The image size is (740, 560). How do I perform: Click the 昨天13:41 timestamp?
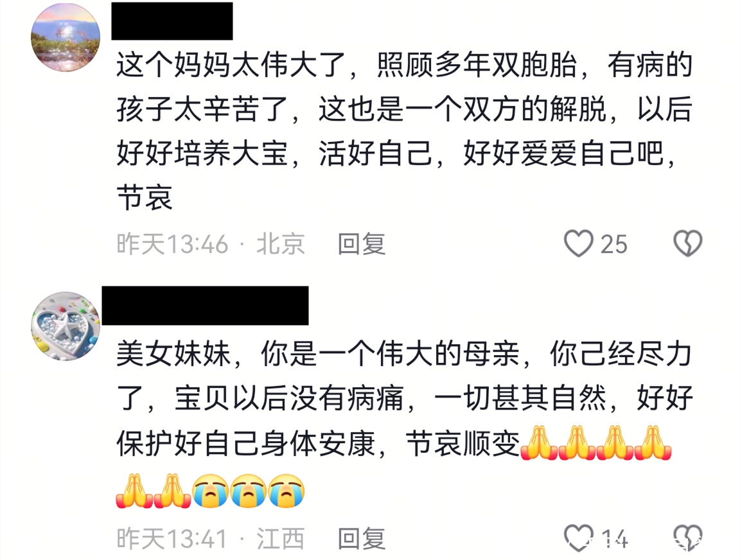pos(172,538)
